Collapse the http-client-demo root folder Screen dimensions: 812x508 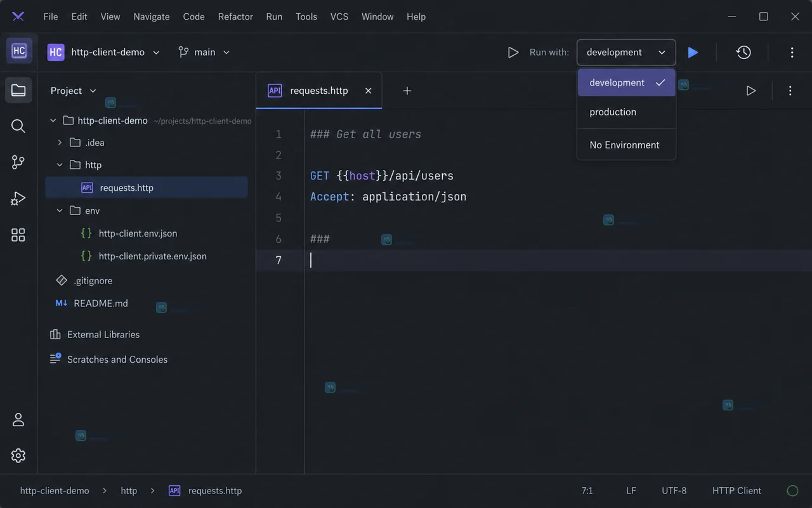click(53, 120)
